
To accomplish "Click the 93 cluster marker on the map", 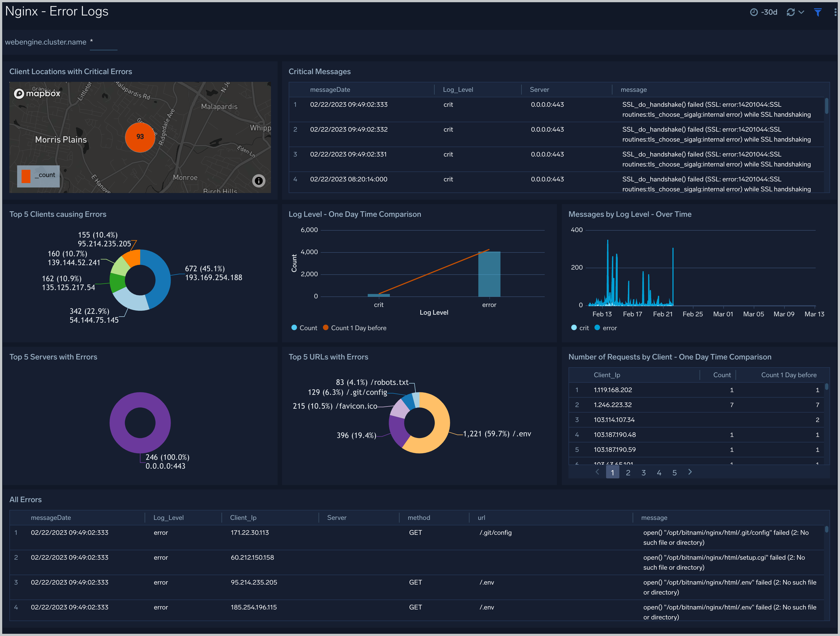I will [140, 137].
